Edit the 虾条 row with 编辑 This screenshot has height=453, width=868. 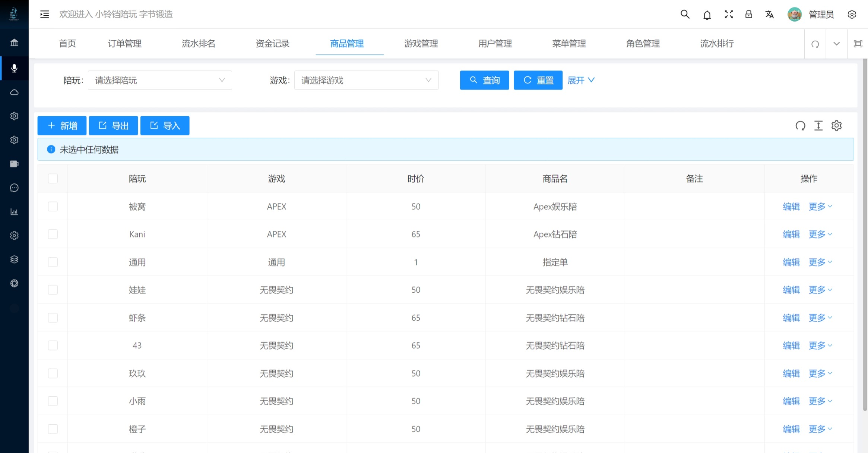point(791,318)
